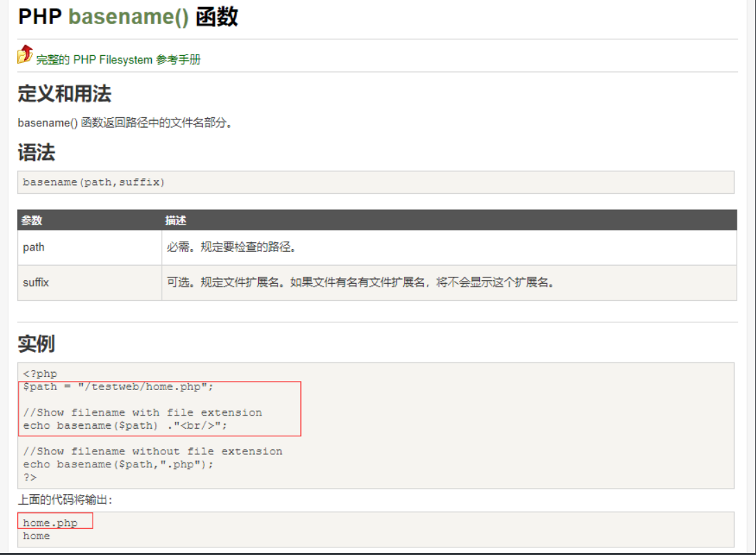Click the last output line reading just home
Screen dimensions: 756x555
37,536
